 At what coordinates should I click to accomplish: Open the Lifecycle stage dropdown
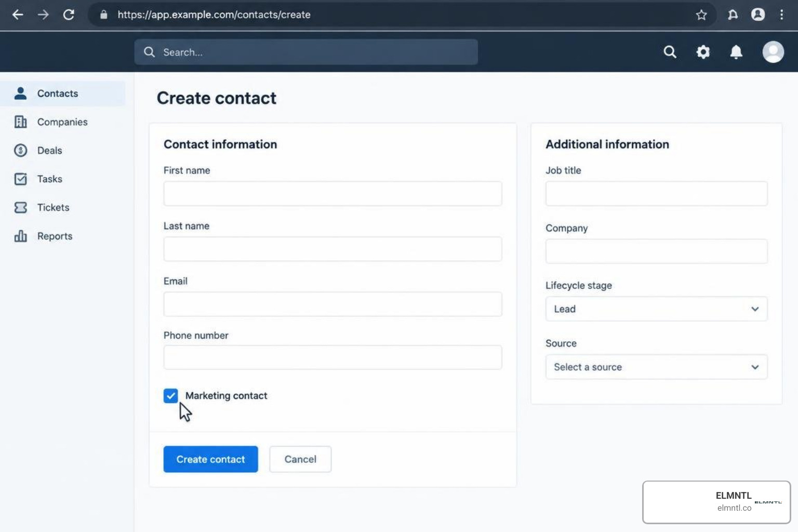(x=656, y=309)
